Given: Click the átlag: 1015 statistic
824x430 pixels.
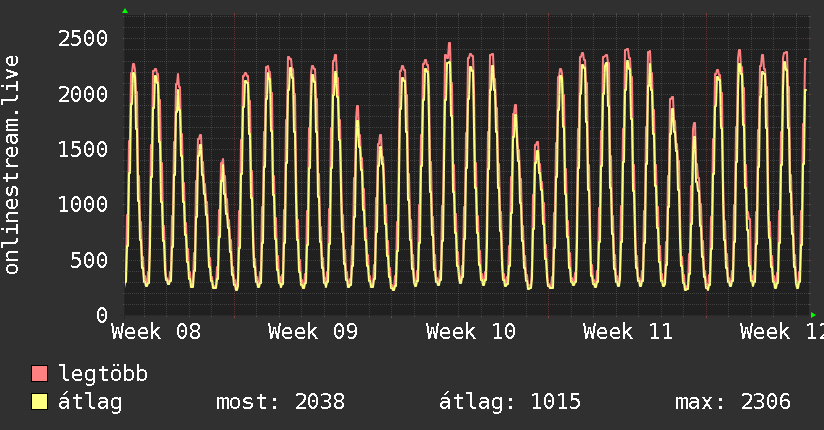Looking at the screenshot, I should point(510,402).
